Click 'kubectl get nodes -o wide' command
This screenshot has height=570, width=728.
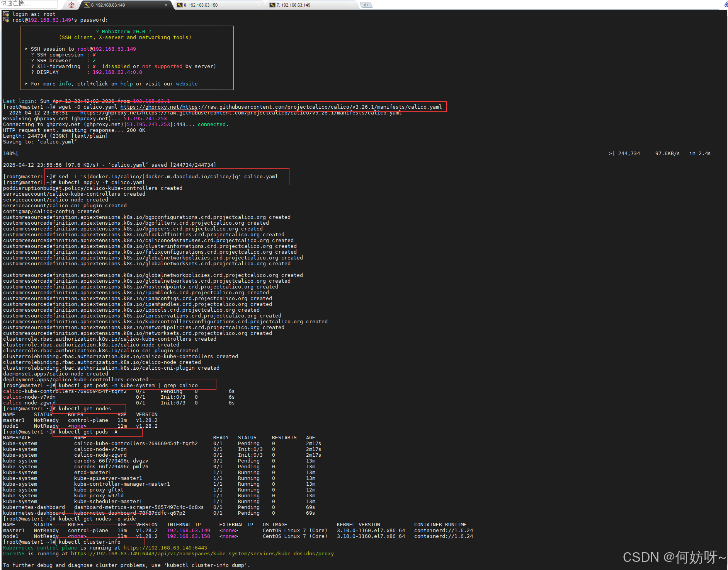point(97,519)
